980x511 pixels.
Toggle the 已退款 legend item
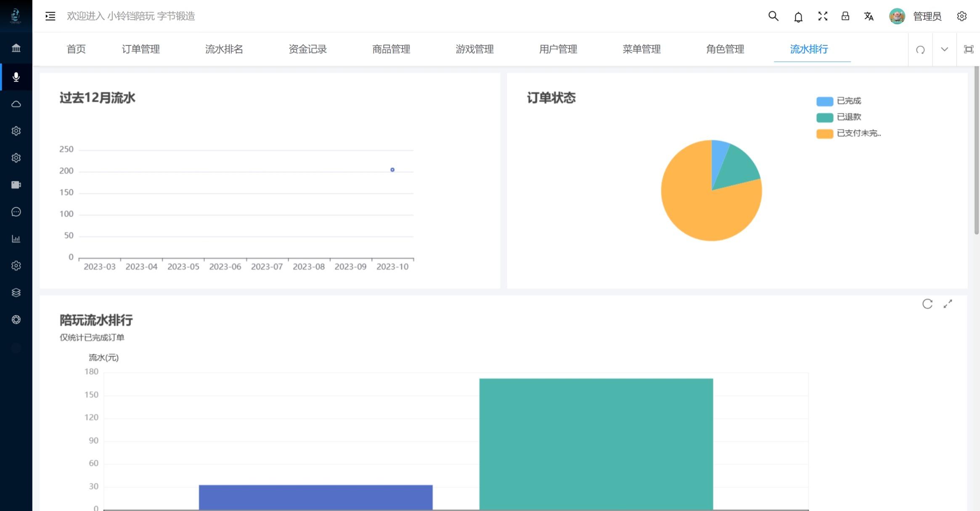[839, 117]
